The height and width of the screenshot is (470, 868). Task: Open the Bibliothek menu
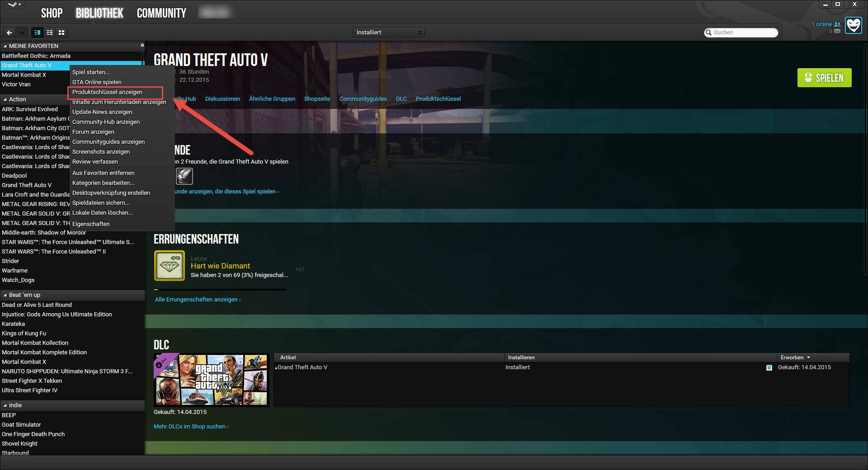[x=99, y=13]
